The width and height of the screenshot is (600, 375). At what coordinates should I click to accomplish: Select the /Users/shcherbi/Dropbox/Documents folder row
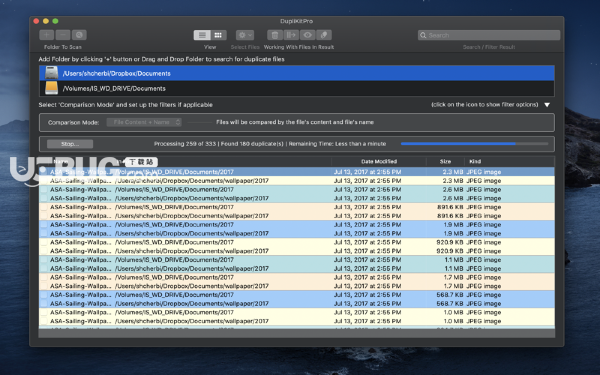tap(297, 73)
